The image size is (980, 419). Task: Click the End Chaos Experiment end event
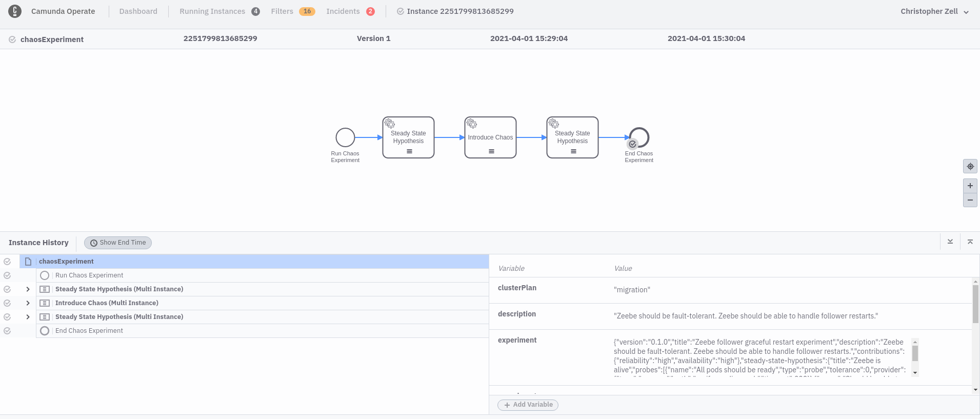click(639, 137)
